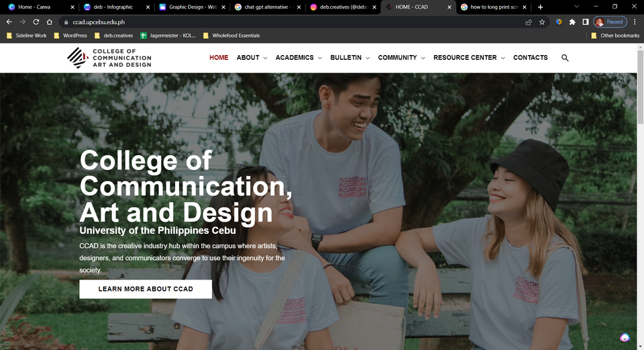The width and height of the screenshot is (644, 350).
Task: Click the CCAD college logo
Action: pyautogui.click(x=109, y=58)
